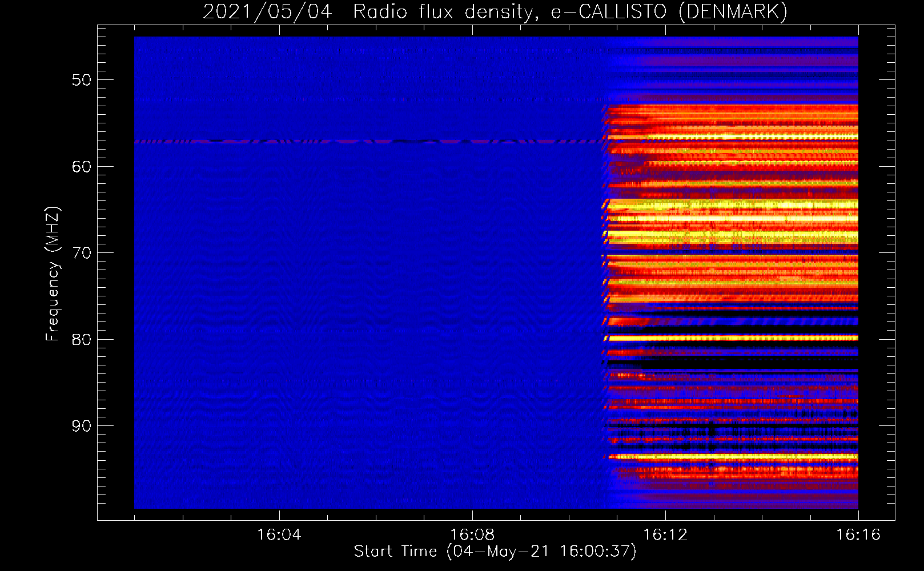Click the 16:12 time axis label
Screen dimensions: 924x571
[665, 535]
